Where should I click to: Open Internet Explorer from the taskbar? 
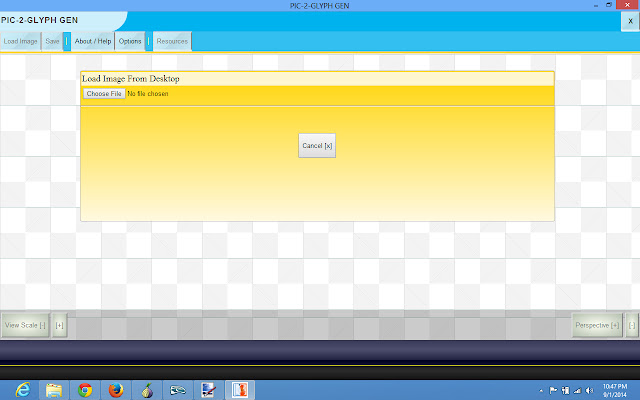pos(22,390)
